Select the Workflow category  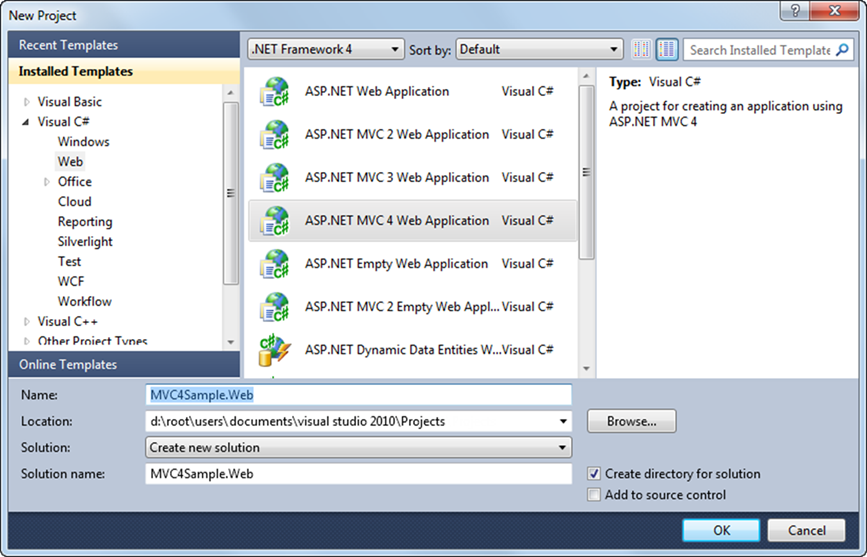click(x=85, y=301)
